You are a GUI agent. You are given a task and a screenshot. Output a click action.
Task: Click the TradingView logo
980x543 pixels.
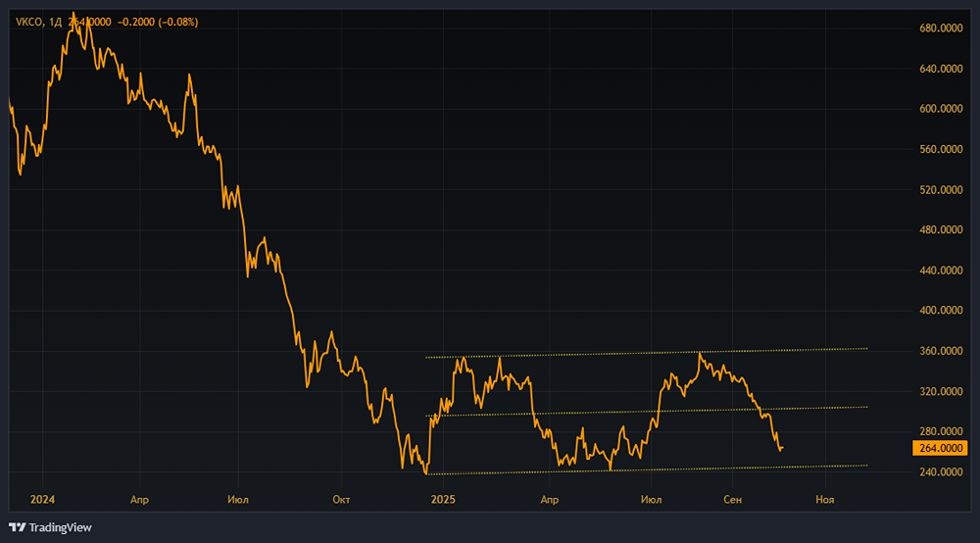click(50, 527)
